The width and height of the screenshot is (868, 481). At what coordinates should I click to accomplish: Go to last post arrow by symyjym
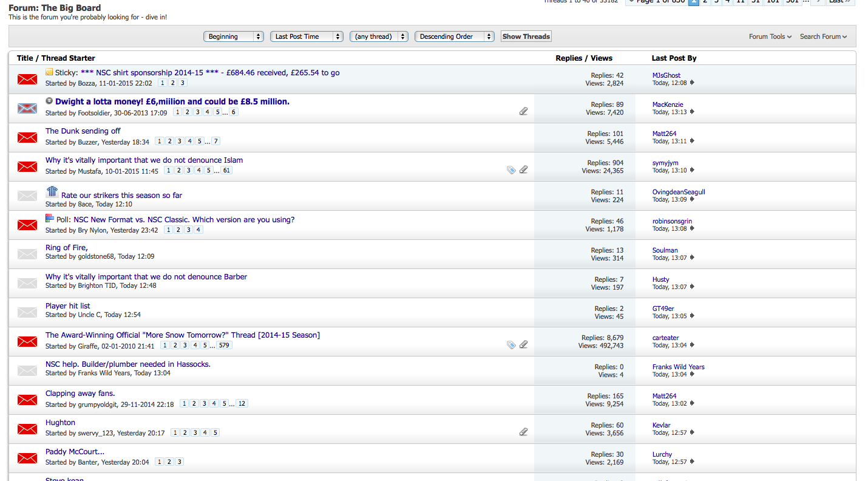click(692, 170)
